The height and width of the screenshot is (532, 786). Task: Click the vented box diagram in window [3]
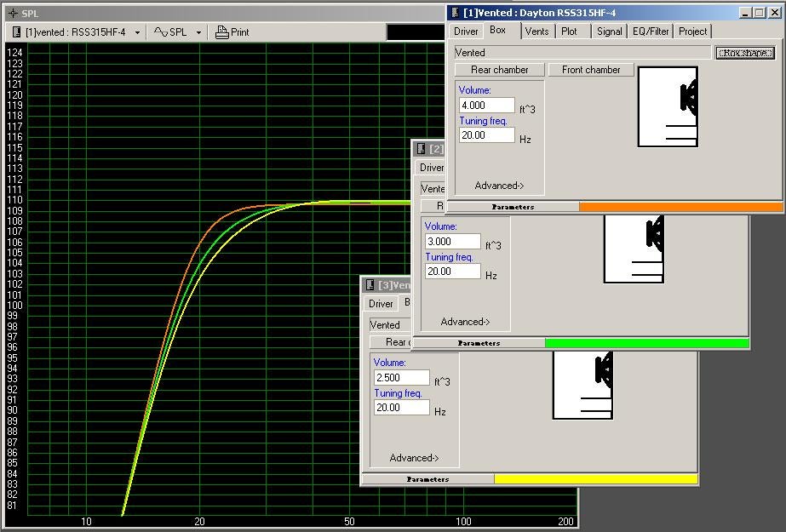[x=582, y=386]
